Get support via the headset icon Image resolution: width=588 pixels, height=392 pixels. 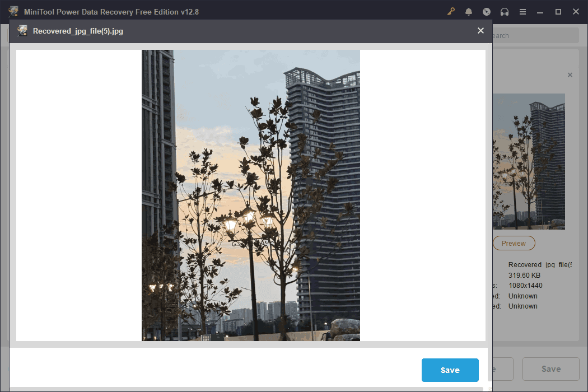point(505,11)
